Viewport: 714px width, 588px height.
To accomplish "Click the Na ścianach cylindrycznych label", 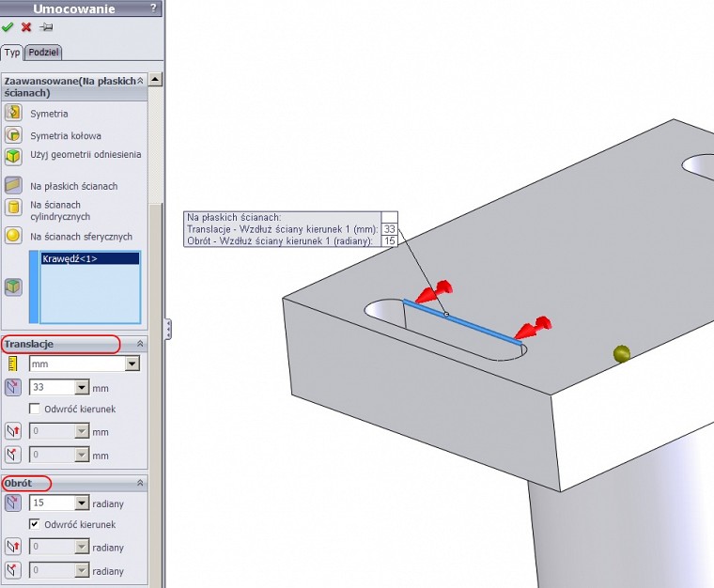I will [60, 210].
